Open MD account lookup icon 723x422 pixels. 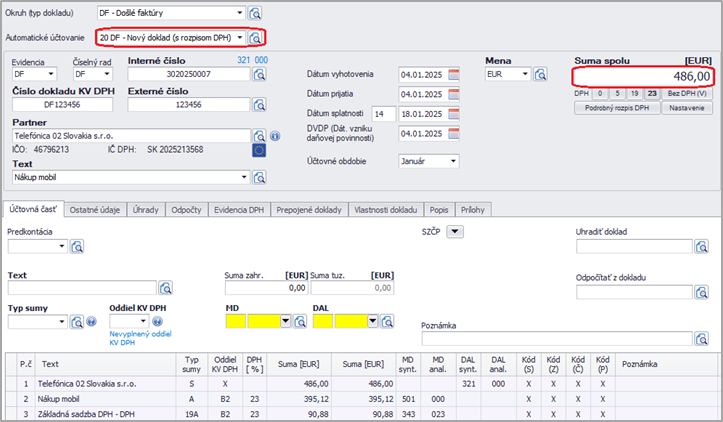pos(300,321)
